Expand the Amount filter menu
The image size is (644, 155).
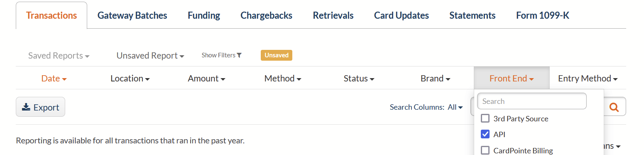[x=206, y=78]
